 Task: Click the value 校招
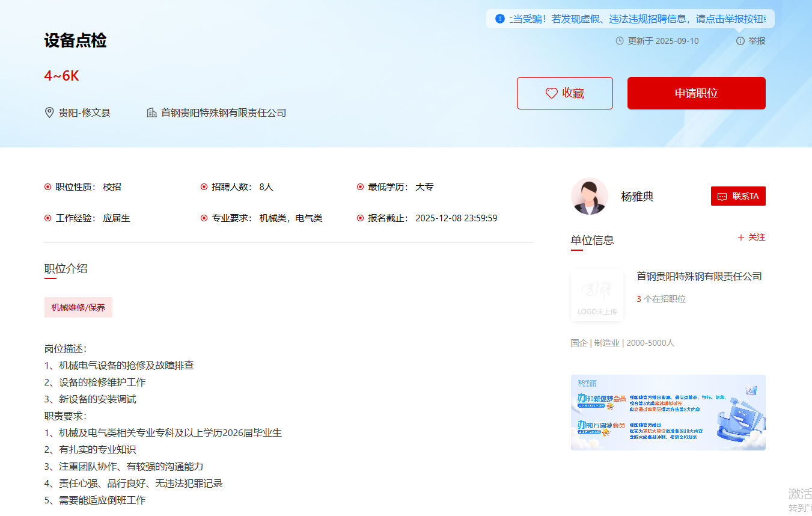(112, 187)
